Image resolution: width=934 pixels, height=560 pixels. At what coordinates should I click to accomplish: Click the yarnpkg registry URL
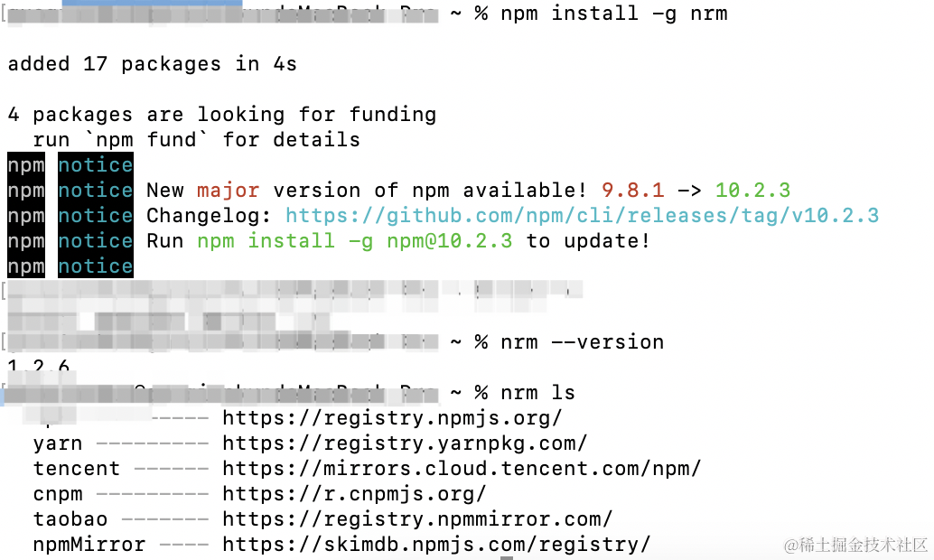tap(405, 443)
